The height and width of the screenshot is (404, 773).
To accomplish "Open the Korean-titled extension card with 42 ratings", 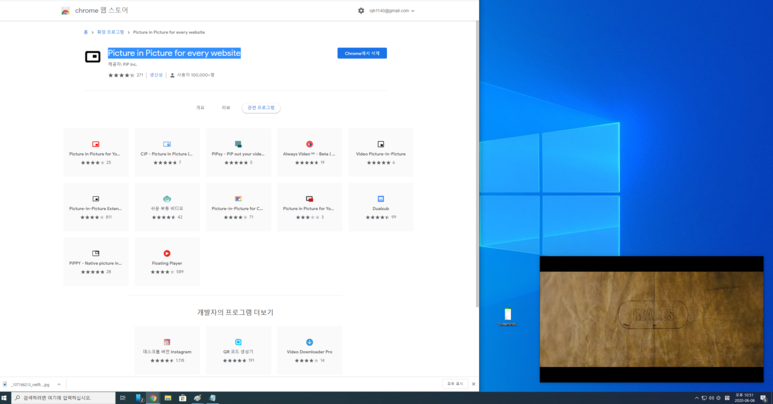I will (x=167, y=207).
